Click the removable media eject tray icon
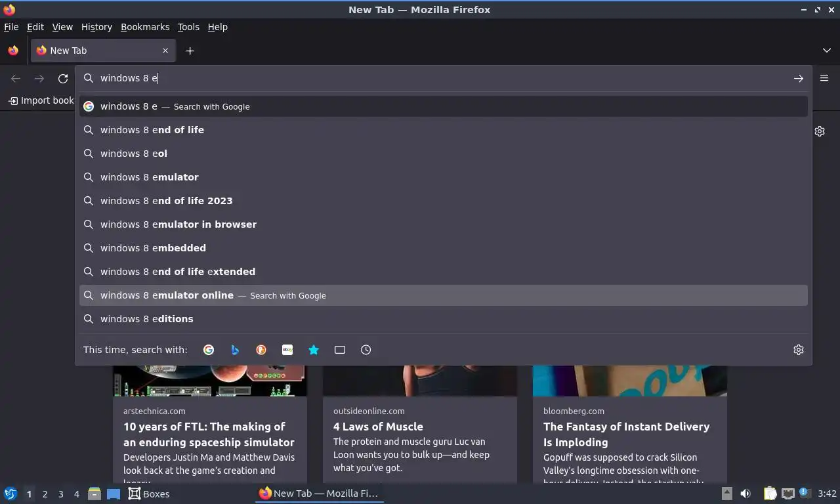The height and width of the screenshot is (504, 840). 727,493
